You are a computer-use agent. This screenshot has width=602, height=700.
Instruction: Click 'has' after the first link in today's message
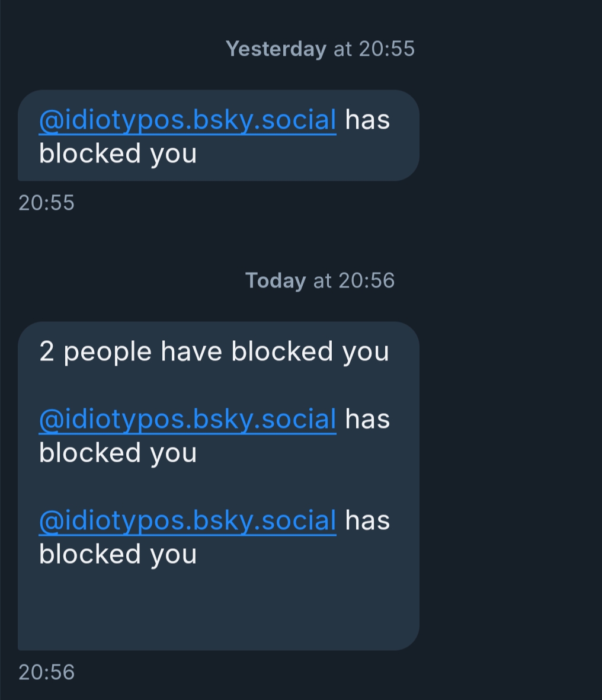[x=367, y=419]
